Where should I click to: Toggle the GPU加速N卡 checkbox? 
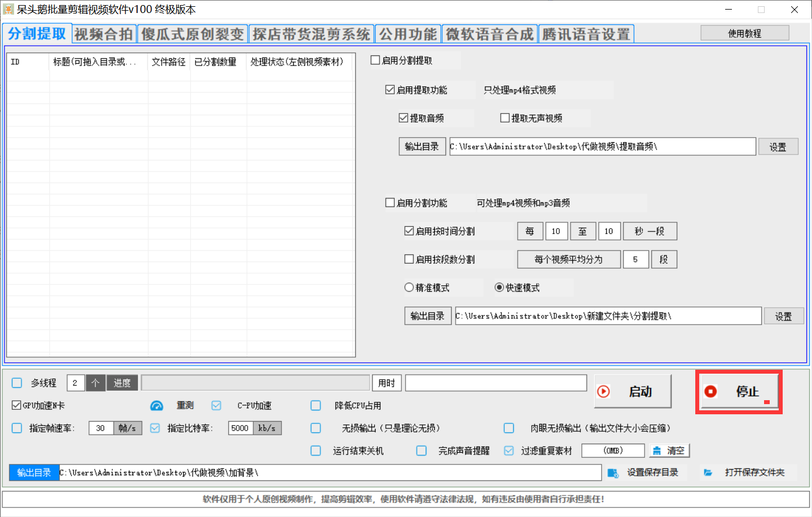coord(16,405)
